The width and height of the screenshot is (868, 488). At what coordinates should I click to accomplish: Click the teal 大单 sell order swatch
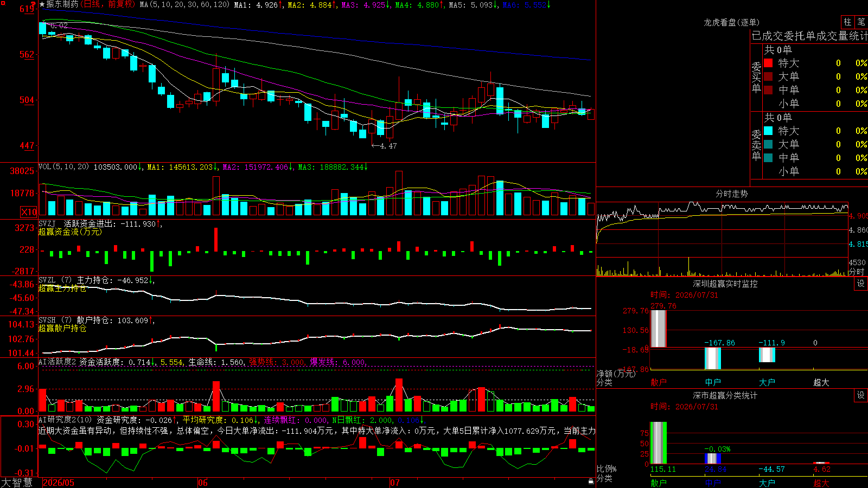point(768,144)
